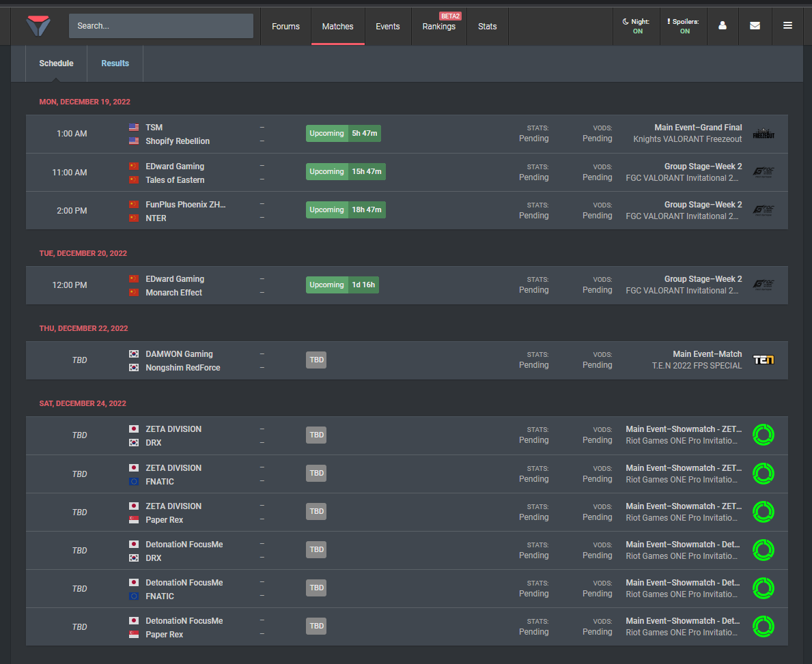This screenshot has width=812, height=664.
Task: Click FGC logo on FunPlus Phoenix match
Action: coord(764,211)
